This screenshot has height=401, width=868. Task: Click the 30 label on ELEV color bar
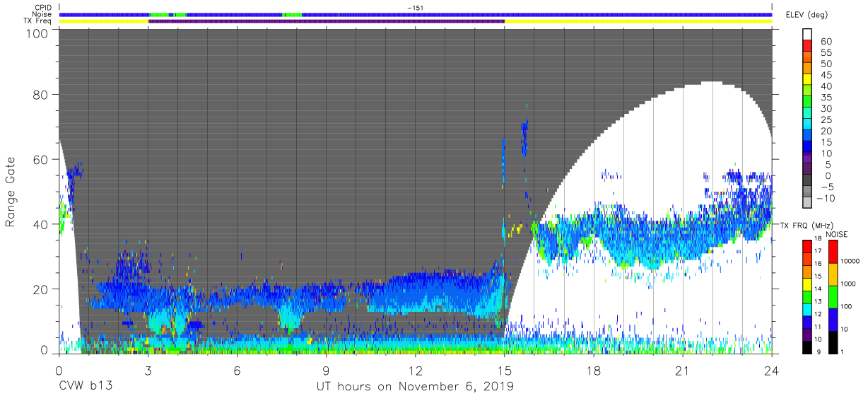click(826, 109)
